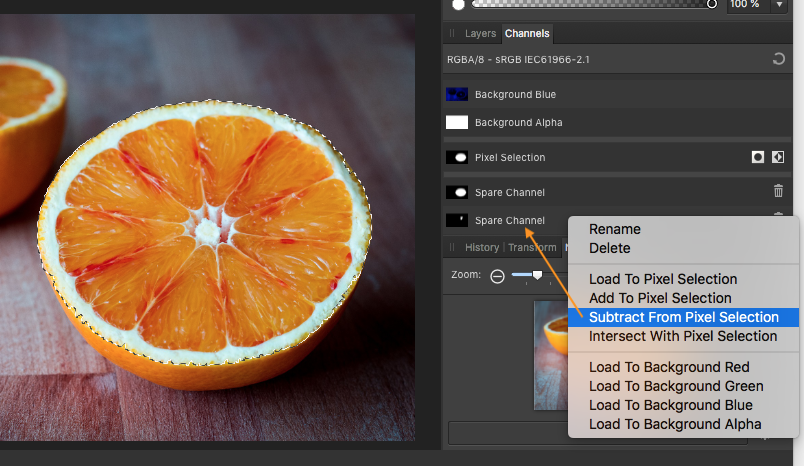
Task: Select the Background Blue channel row label
Action: pos(515,94)
